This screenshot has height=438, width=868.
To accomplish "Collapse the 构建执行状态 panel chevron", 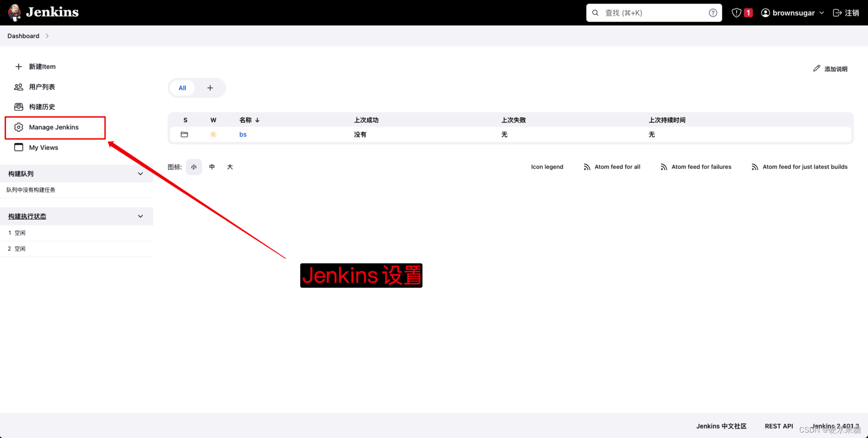I will (x=140, y=216).
